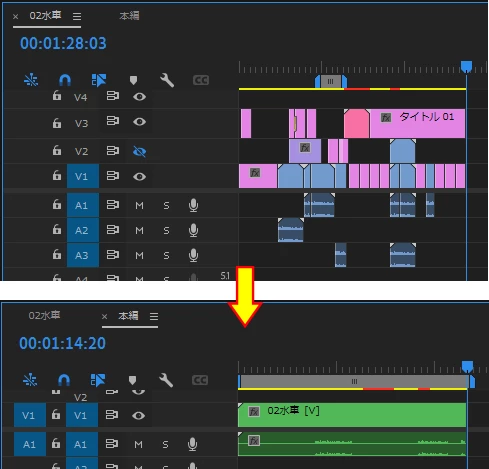Close 02水車 tab in upper panel
The image size is (489, 469).
[x=15, y=16]
